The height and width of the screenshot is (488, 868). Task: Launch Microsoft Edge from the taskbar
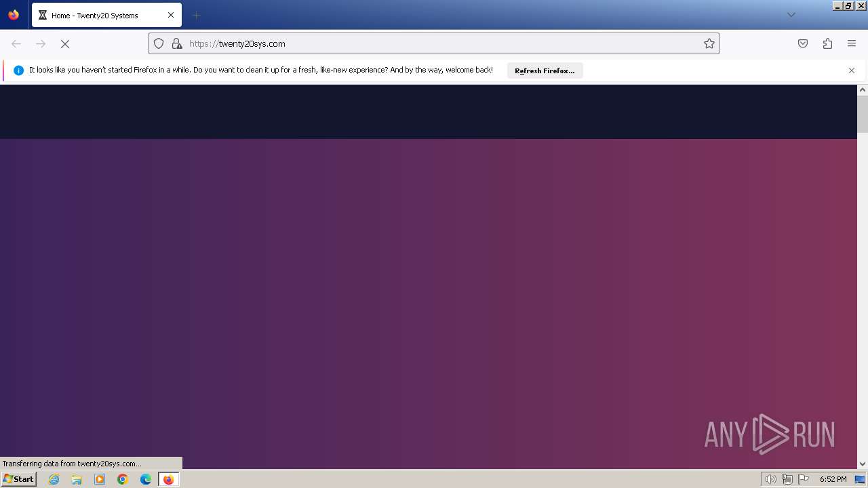pyautogui.click(x=146, y=479)
